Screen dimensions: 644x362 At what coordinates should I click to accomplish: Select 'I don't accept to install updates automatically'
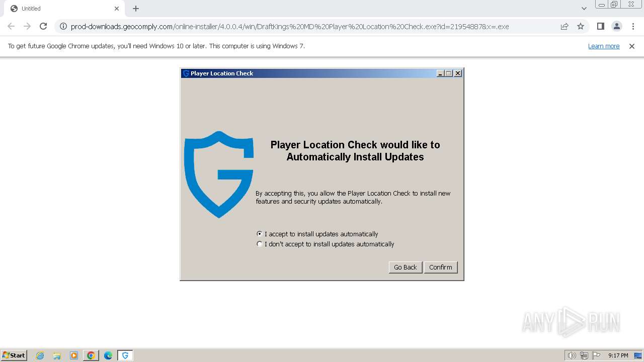(x=325, y=244)
